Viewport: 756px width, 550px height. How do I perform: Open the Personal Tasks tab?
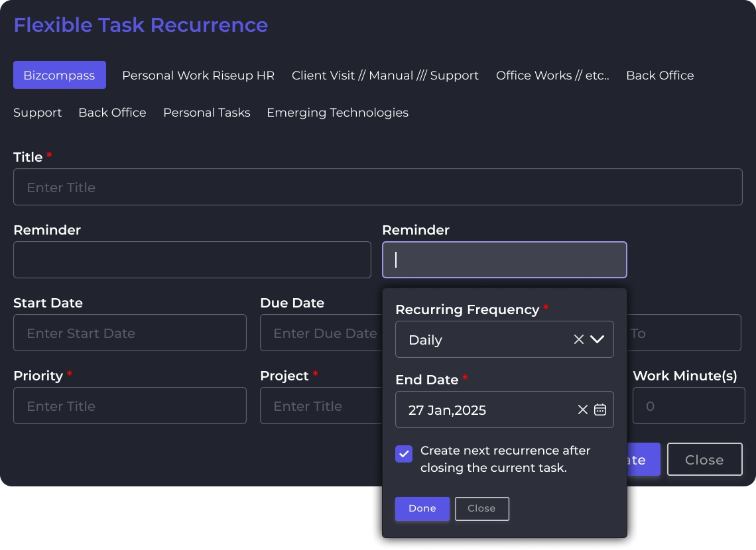pyautogui.click(x=206, y=113)
